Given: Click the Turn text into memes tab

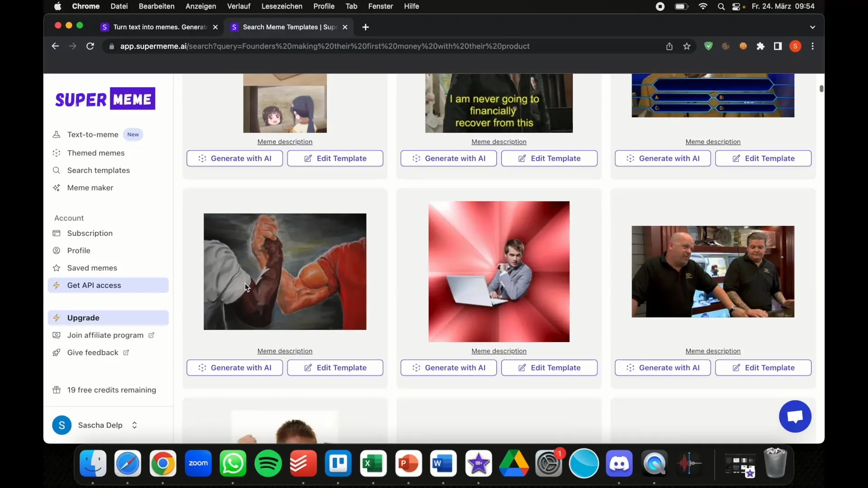Looking at the screenshot, I should tap(158, 27).
